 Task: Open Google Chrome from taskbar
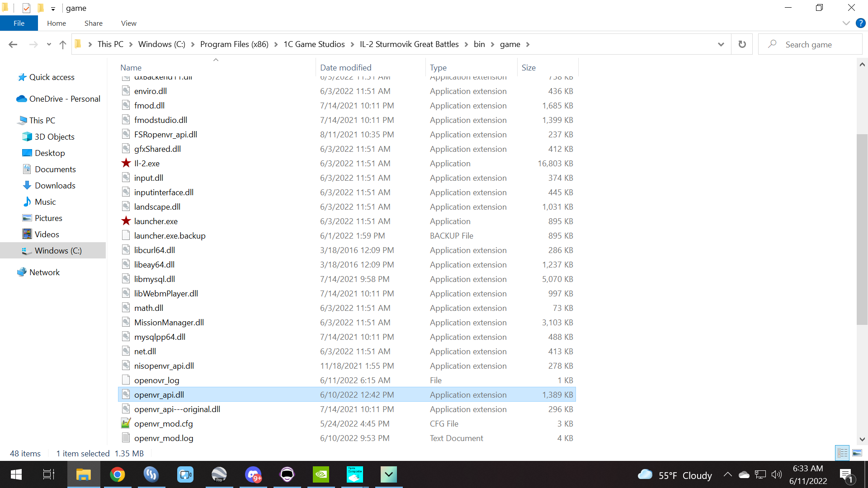tap(118, 474)
